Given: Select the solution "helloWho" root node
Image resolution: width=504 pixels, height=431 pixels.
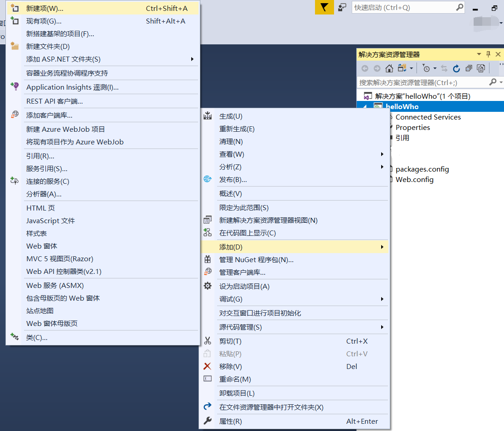Looking at the screenshot, I should (422, 96).
